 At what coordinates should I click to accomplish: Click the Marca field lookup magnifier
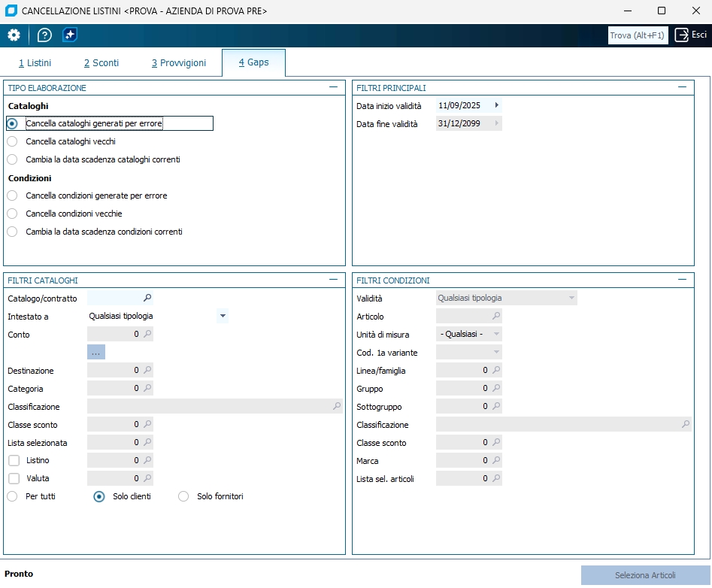click(x=496, y=460)
